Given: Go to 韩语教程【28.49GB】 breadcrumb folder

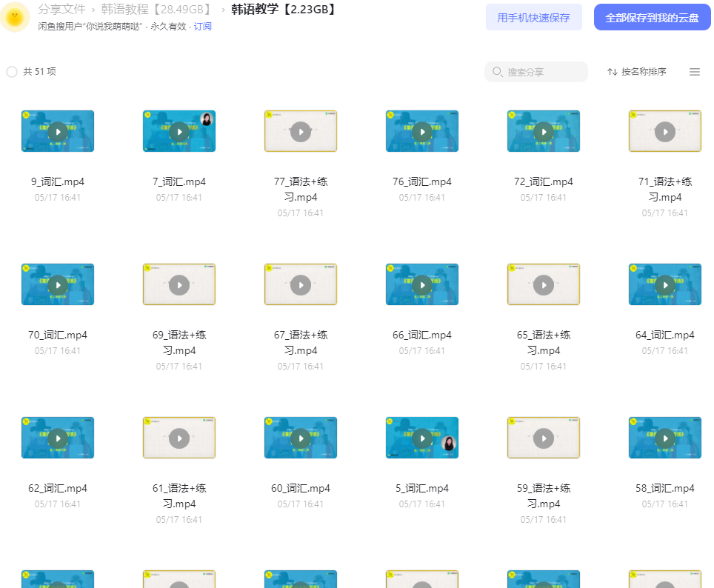Looking at the screenshot, I should (158, 9).
